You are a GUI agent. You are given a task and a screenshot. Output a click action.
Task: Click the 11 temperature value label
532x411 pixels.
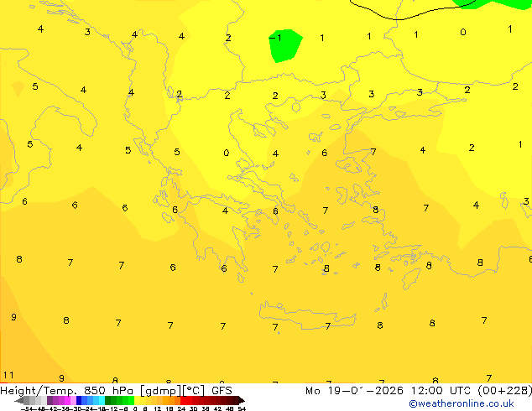click(8, 375)
